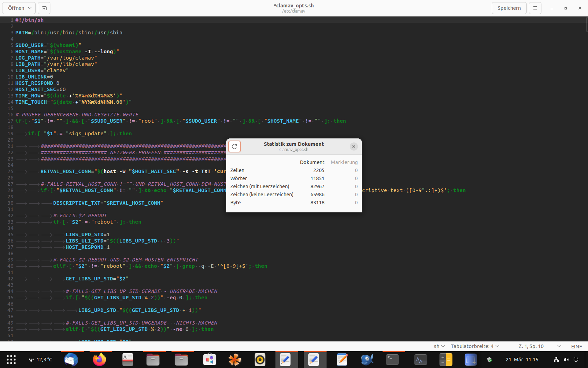Switch to the first text editor dock icon
Viewport: 588px width, 368px height.
click(x=285, y=360)
